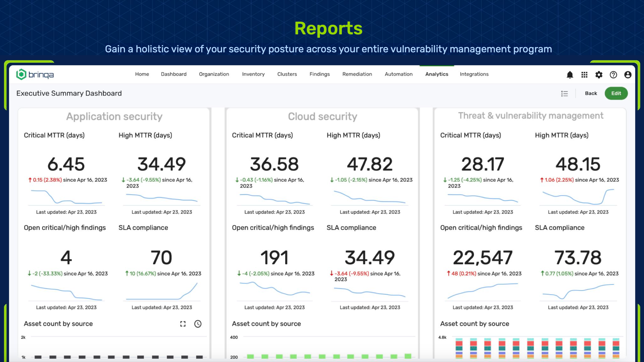644x362 pixels.
Task: Navigate to the Inventory tab
Action: (x=253, y=74)
